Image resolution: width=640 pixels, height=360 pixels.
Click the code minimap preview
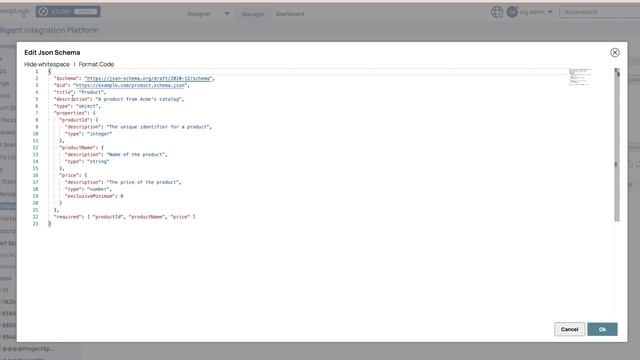click(580, 77)
